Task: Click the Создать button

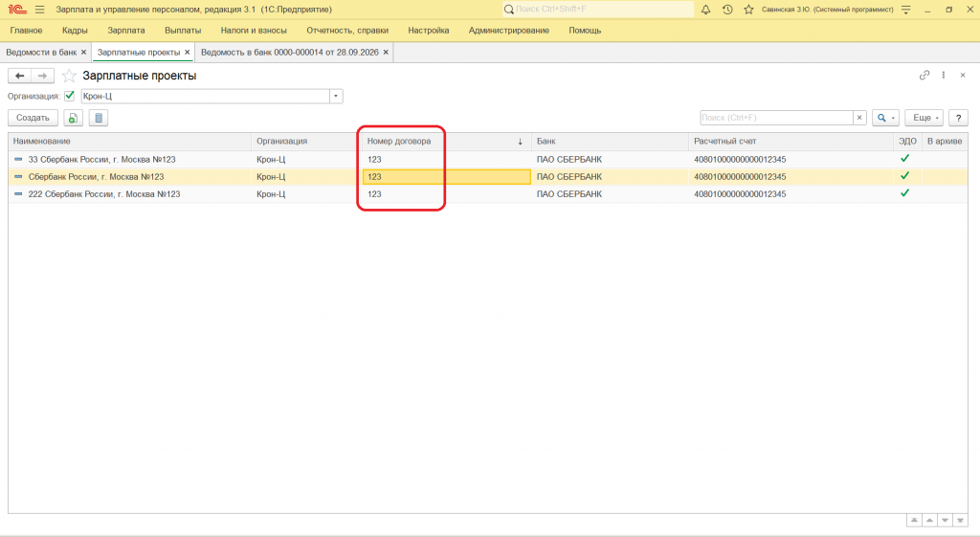Action: (33, 118)
